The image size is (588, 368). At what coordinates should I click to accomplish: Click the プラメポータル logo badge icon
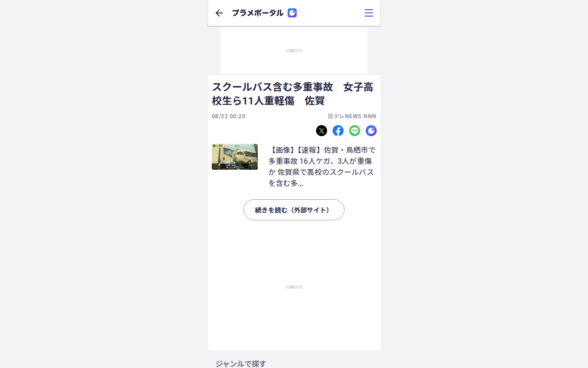pos(292,13)
